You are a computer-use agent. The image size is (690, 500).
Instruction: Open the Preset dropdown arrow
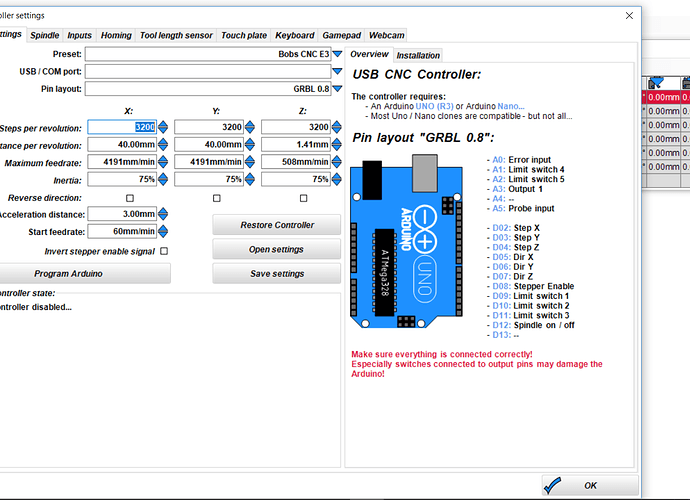(x=337, y=54)
